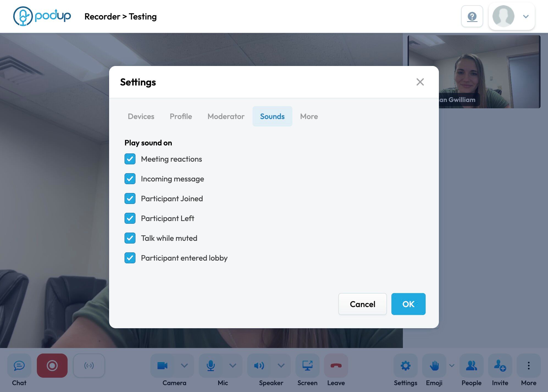Image resolution: width=548 pixels, height=392 pixels.
Task: Click the live broadcast icon
Action: point(89,365)
